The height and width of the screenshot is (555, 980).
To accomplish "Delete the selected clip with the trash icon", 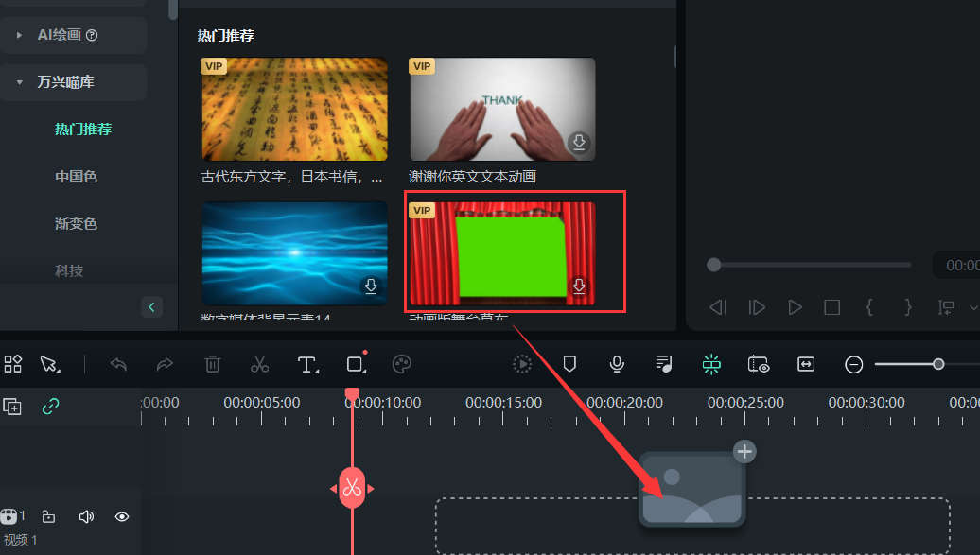I will (x=213, y=364).
